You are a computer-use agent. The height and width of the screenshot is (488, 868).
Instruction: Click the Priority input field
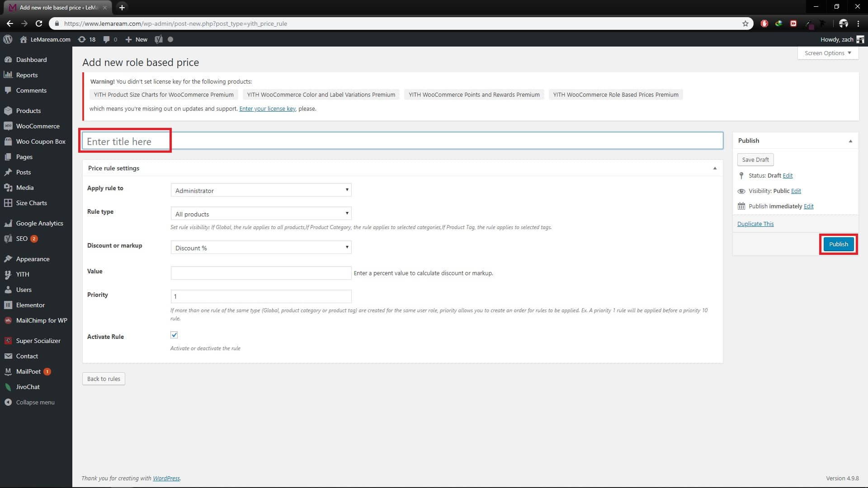click(x=261, y=296)
